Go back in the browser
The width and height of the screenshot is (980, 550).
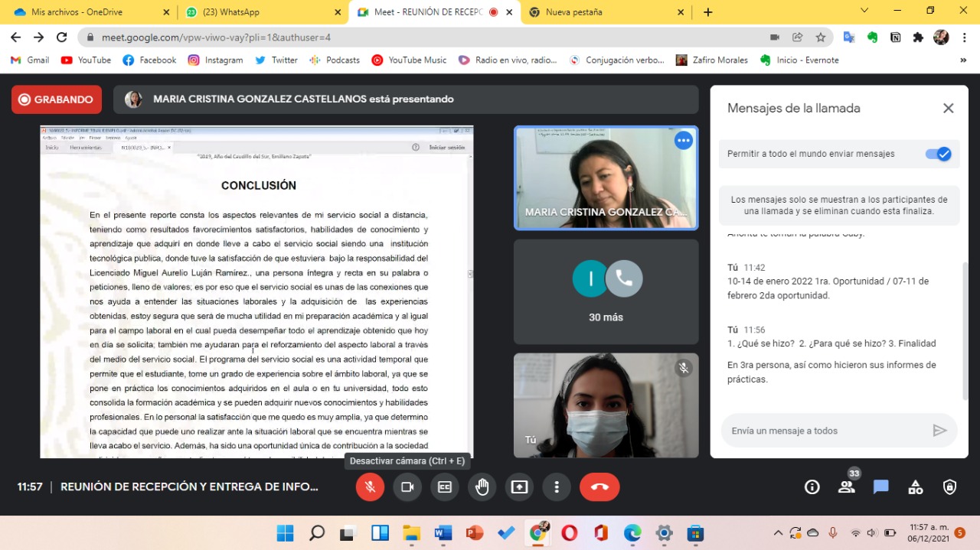coord(16,37)
